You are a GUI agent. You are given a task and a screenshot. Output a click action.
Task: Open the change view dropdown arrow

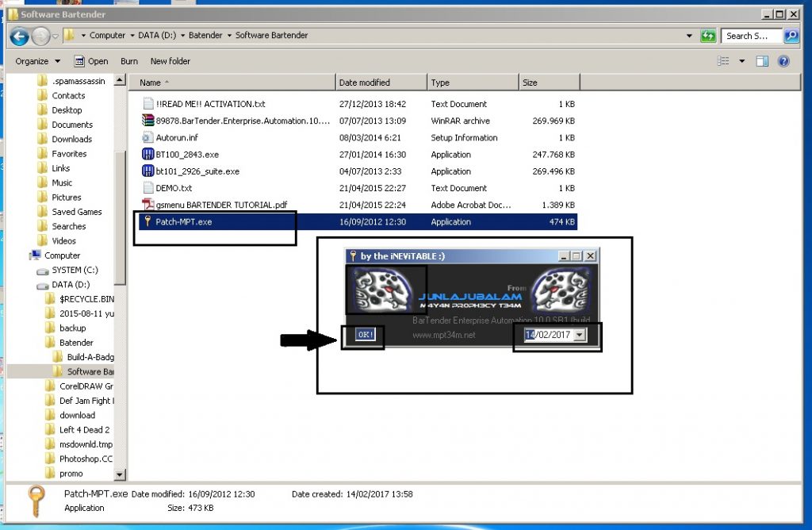pyautogui.click(x=741, y=62)
